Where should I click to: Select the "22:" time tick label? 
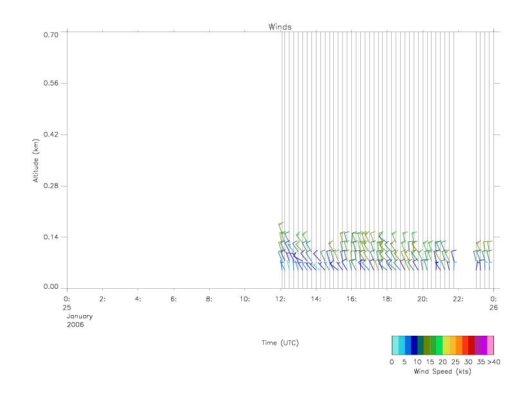click(x=457, y=299)
